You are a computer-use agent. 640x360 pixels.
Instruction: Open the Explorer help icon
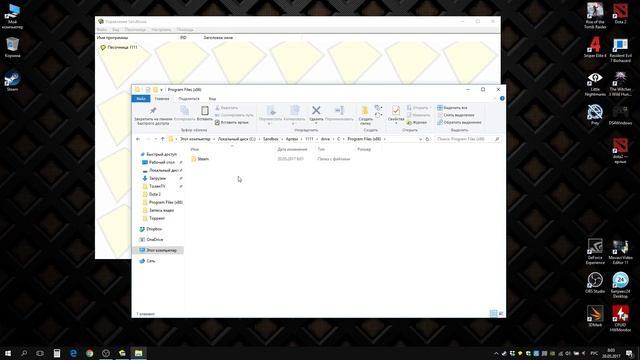502,98
